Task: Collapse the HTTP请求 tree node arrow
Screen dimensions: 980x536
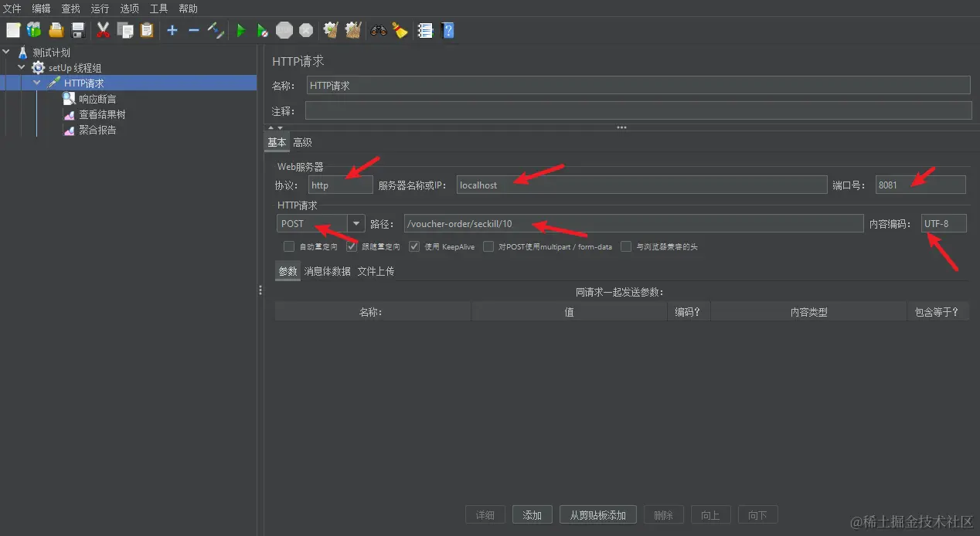Action: coord(36,83)
